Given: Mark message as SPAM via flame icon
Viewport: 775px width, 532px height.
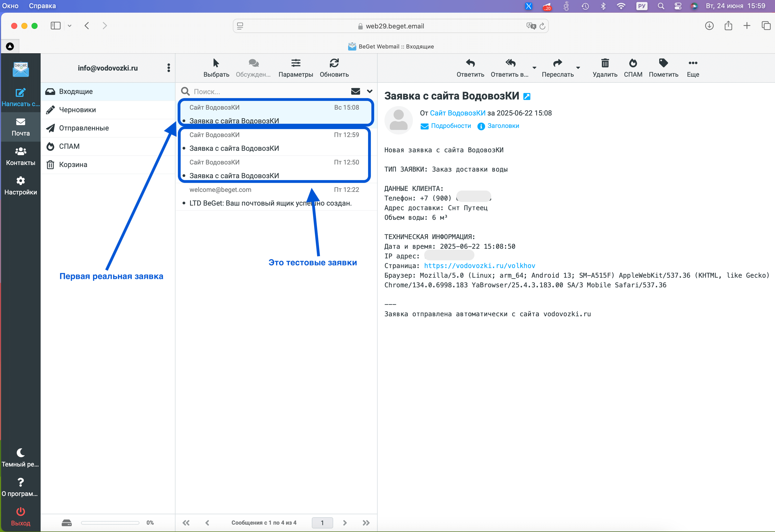Looking at the screenshot, I should coord(633,63).
